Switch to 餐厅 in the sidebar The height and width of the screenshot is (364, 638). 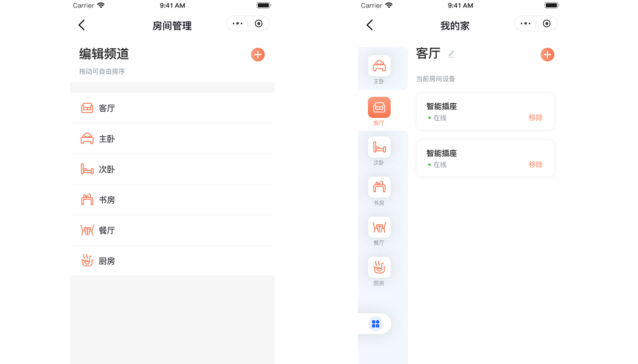(379, 231)
